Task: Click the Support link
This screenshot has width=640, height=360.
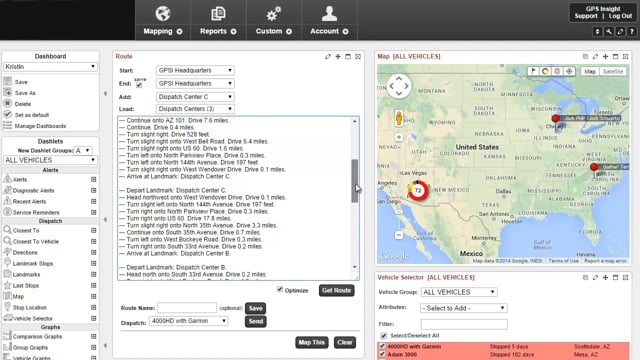Action: click(x=586, y=16)
